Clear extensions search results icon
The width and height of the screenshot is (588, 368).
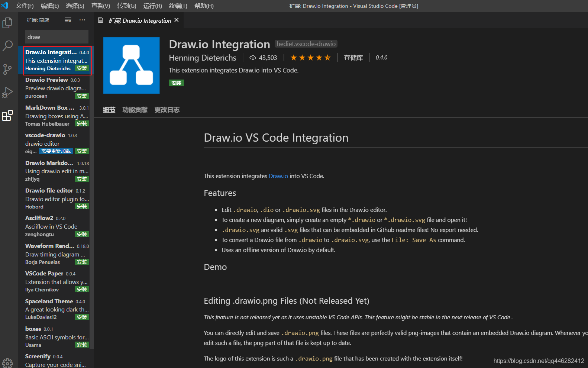tap(68, 20)
